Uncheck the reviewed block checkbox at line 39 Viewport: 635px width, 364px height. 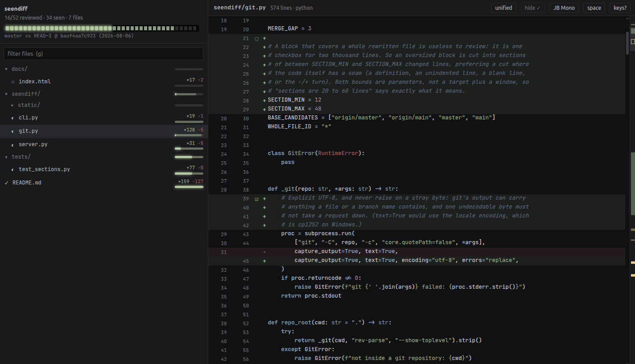[257, 199]
